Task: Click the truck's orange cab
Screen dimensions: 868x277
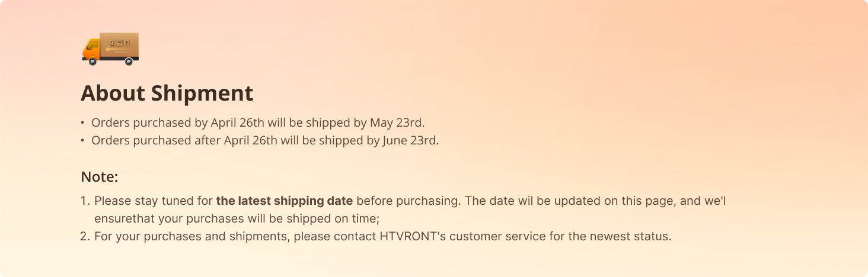Action: point(91,50)
